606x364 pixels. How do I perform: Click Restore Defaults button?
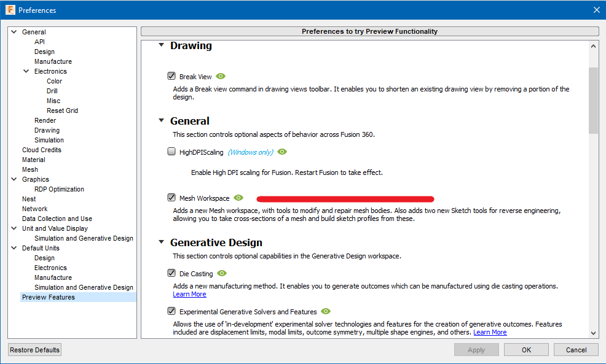pos(35,350)
